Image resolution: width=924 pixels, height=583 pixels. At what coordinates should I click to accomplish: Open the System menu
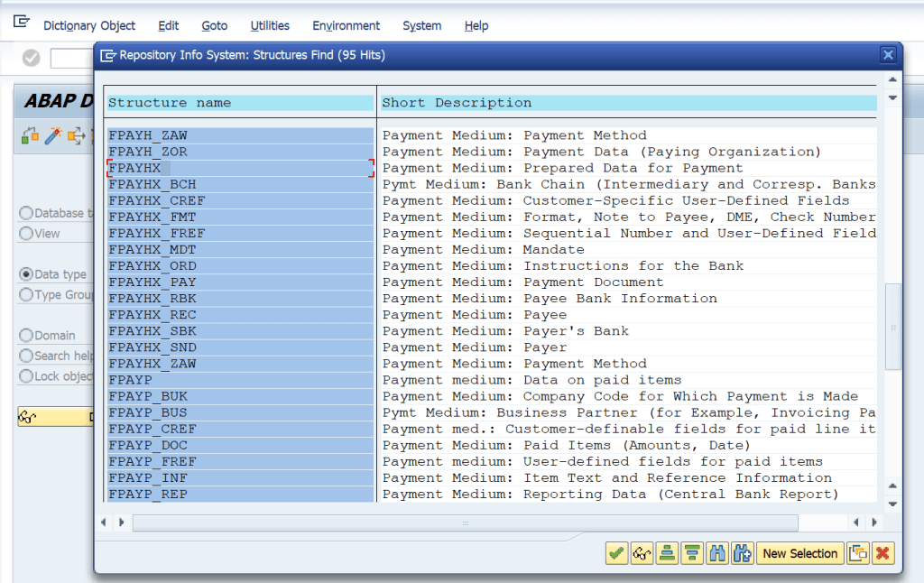(x=421, y=25)
